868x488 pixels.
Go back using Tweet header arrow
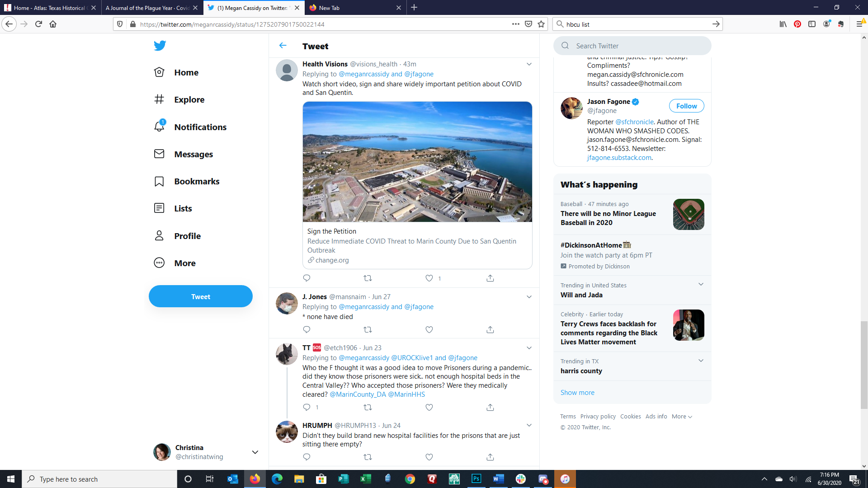click(283, 46)
